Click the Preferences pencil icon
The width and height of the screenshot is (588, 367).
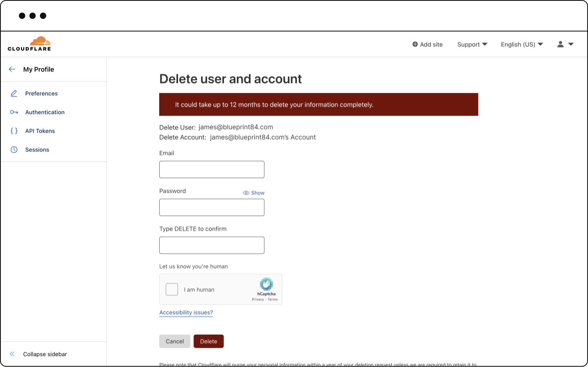click(x=14, y=93)
